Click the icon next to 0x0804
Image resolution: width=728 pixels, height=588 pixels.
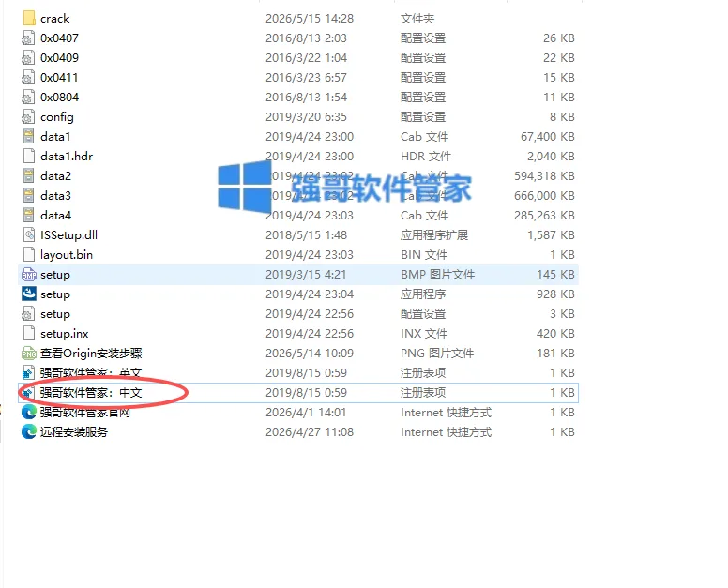(x=29, y=97)
